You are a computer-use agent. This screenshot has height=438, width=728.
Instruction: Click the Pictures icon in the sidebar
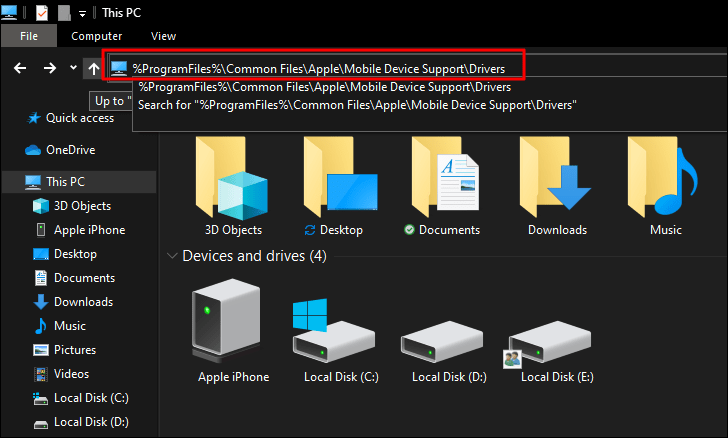point(41,350)
